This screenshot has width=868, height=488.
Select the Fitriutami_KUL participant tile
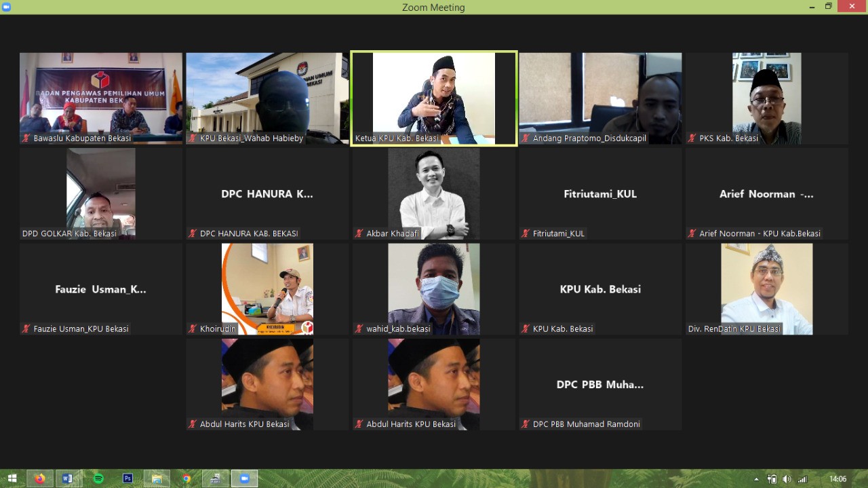[x=600, y=193]
